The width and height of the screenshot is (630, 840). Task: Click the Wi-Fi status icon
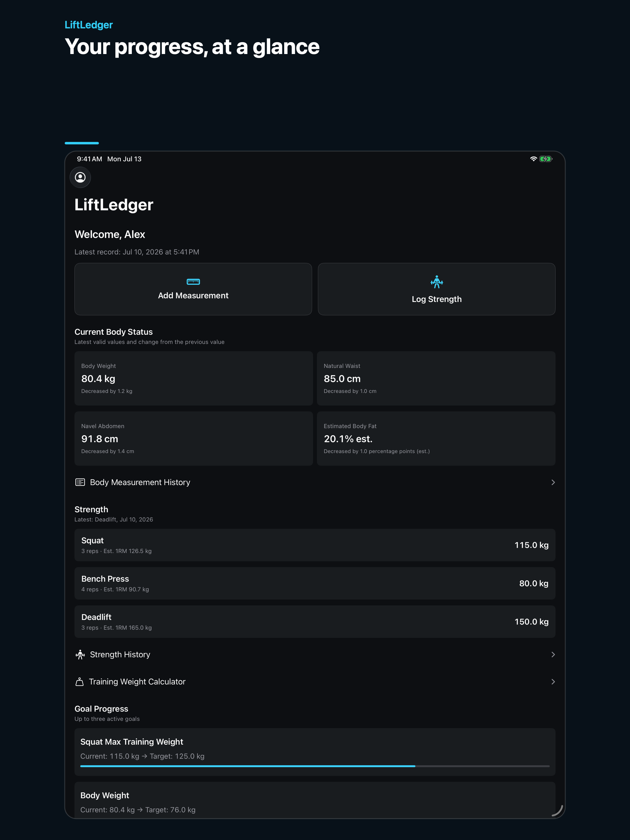coord(534,159)
